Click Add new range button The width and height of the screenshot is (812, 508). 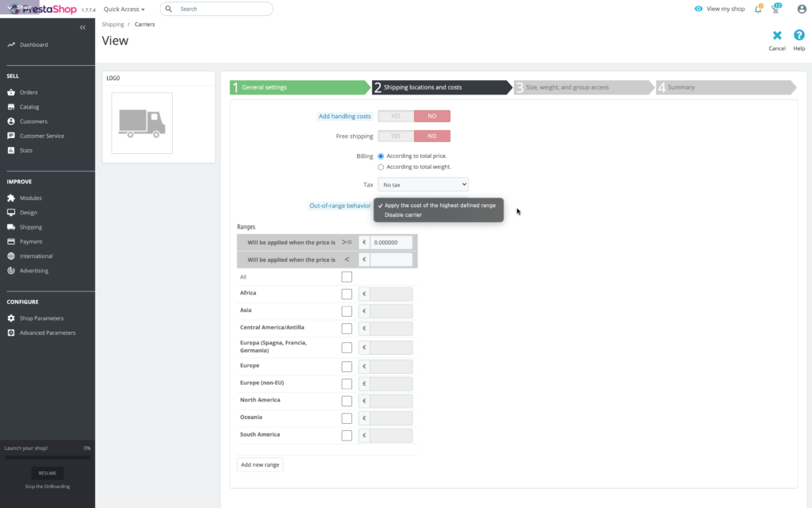[x=260, y=464]
